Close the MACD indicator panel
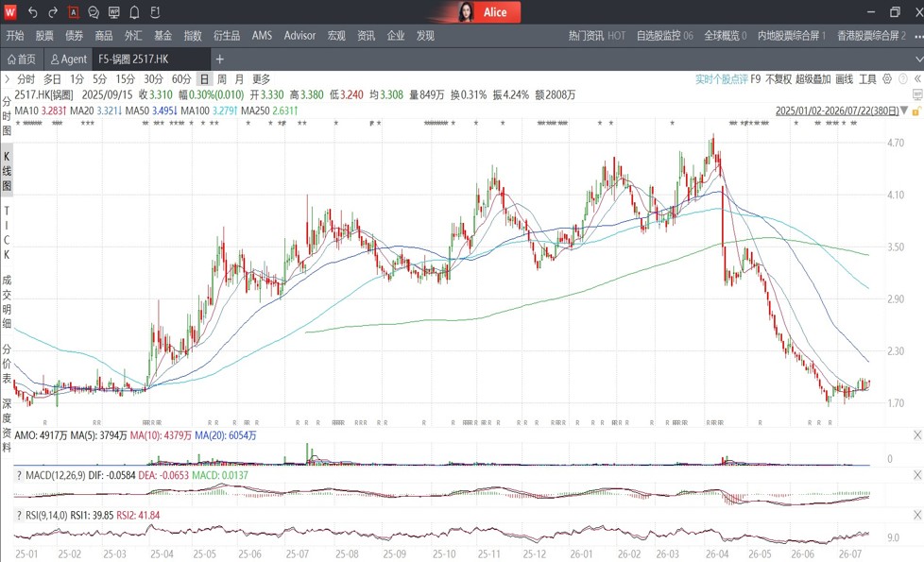 click(x=917, y=475)
